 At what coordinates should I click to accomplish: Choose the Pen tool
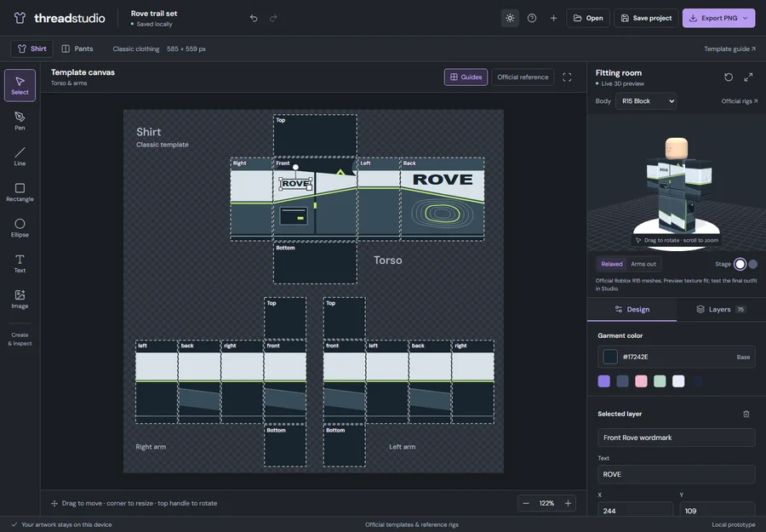pos(20,121)
